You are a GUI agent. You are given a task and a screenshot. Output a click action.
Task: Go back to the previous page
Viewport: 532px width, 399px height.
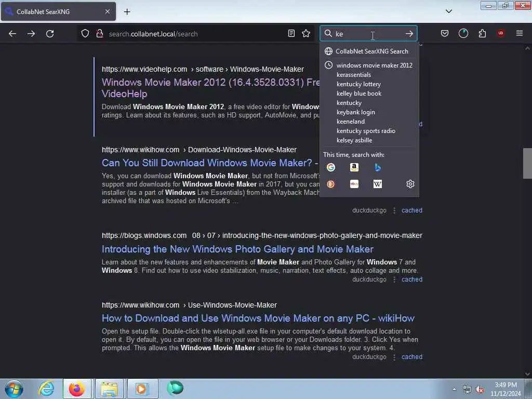point(12,34)
